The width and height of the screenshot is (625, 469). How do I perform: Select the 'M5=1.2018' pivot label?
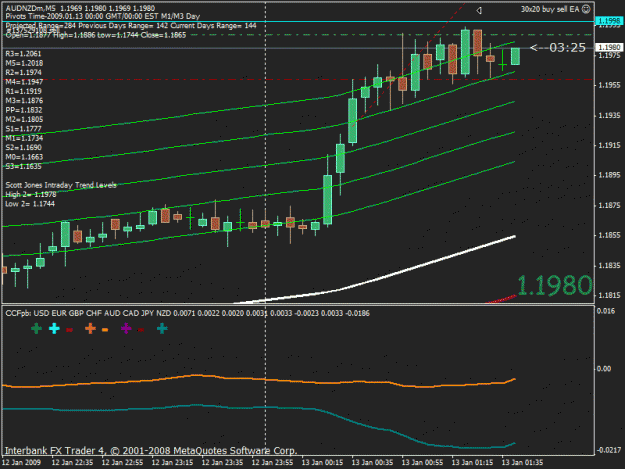point(24,63)
